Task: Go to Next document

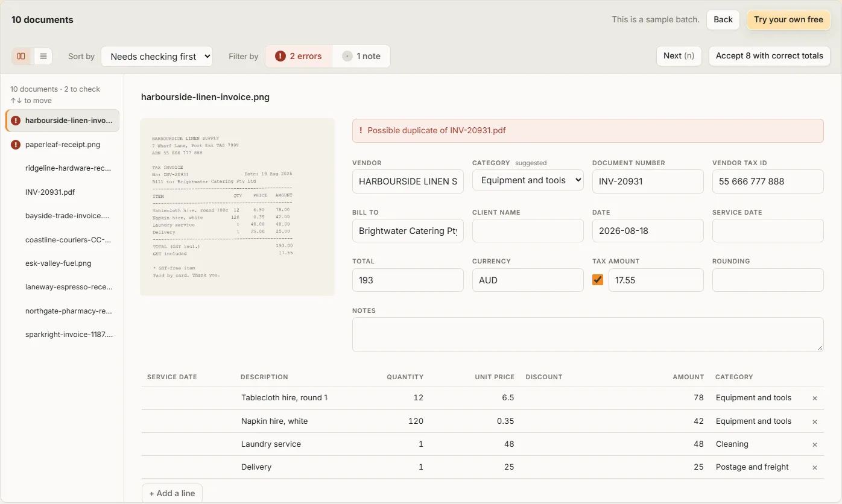Action: 679,55
